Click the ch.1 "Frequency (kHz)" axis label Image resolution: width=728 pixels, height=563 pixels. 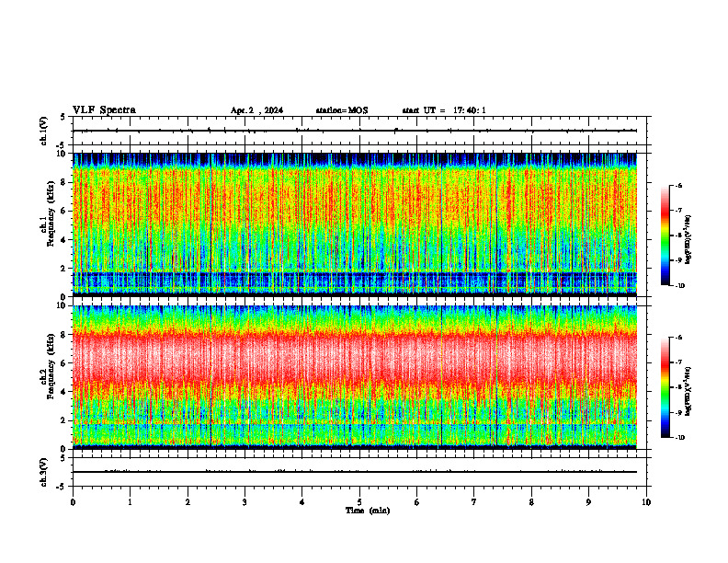pos(51,214)
